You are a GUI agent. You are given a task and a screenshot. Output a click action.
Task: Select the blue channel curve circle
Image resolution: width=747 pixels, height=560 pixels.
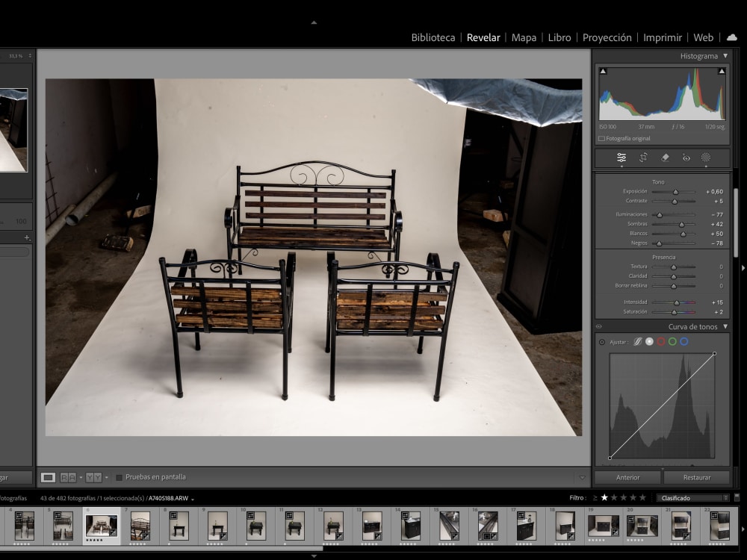[x=684, y=341]
